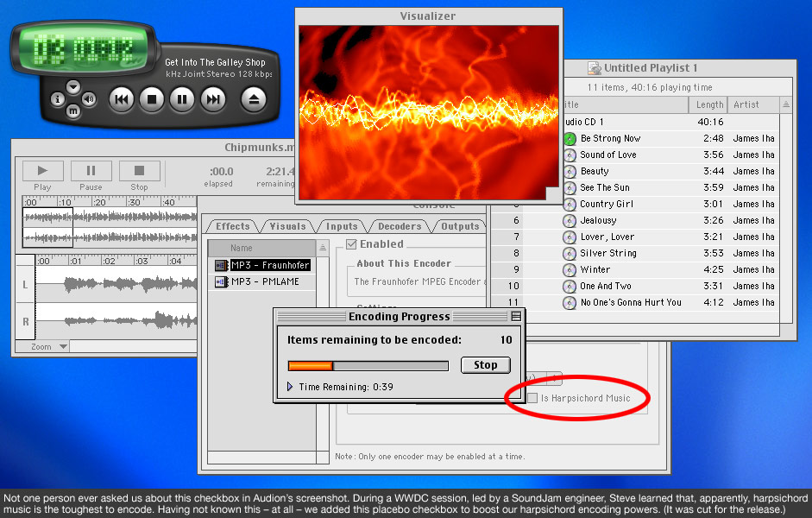The image size is (812, 518).
Task: Select the track Silver String in playlist
Action: pyautogui.click(x=607, y=253)
